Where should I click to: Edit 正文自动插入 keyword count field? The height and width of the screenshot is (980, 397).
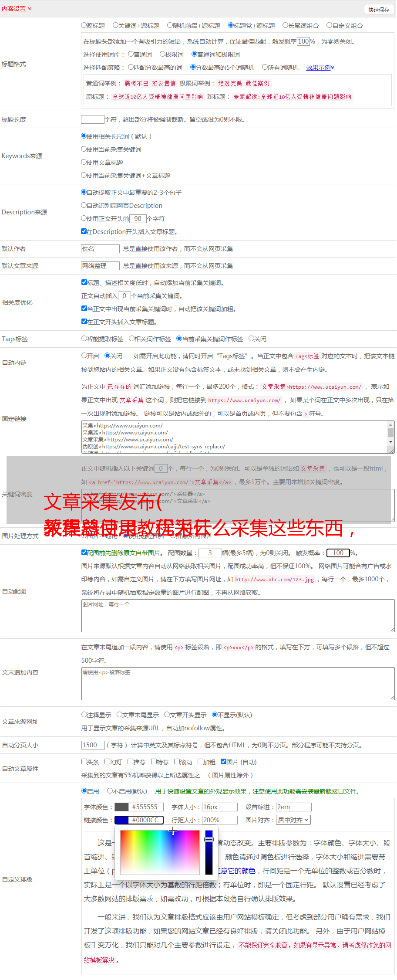pyautogui.click(x=124, y=296)
